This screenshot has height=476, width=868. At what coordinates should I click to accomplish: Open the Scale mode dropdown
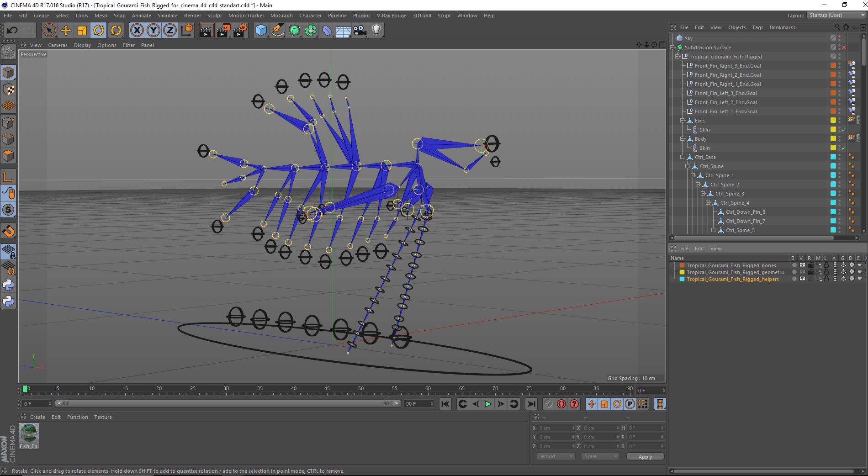pyautogui.click(x=600, y=456)
